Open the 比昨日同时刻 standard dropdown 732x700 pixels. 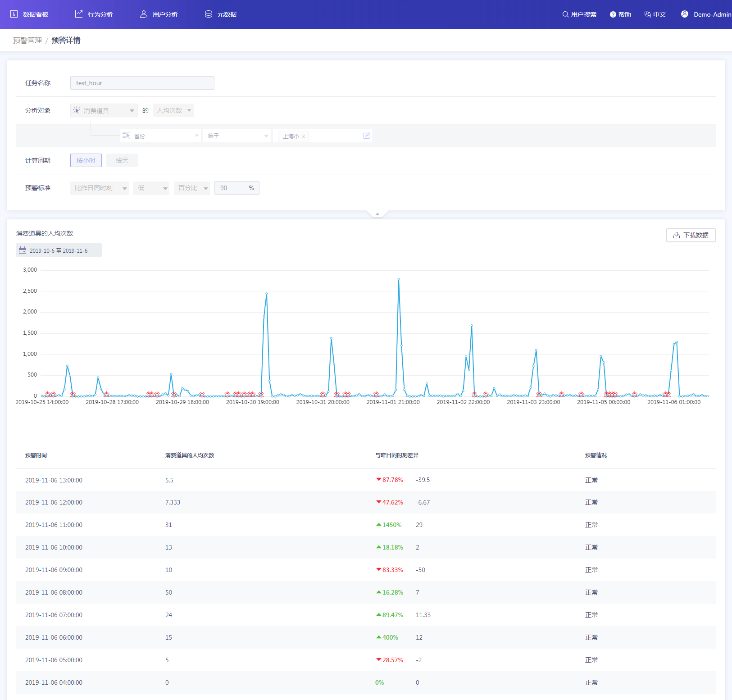click(x=100, y=188)
